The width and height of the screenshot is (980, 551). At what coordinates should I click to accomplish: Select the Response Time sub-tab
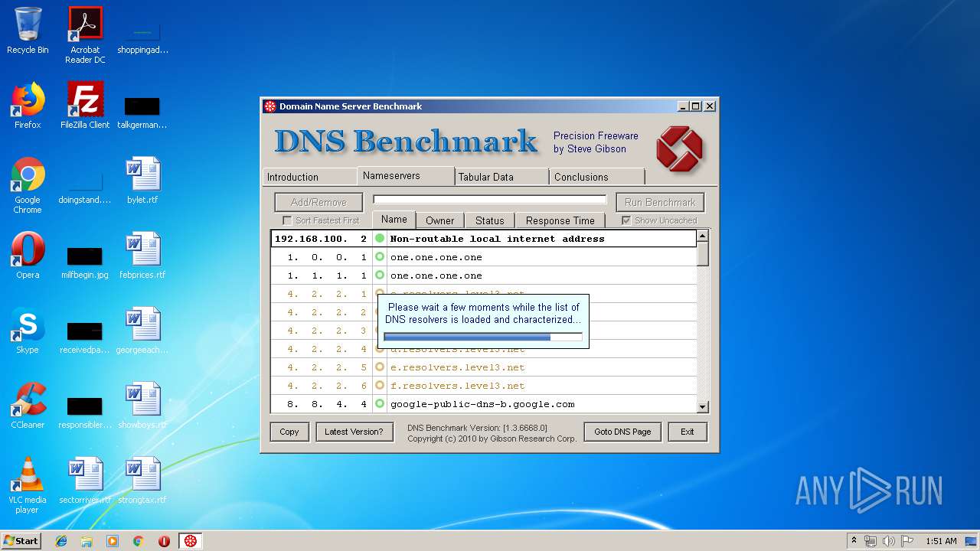(560, 220)
